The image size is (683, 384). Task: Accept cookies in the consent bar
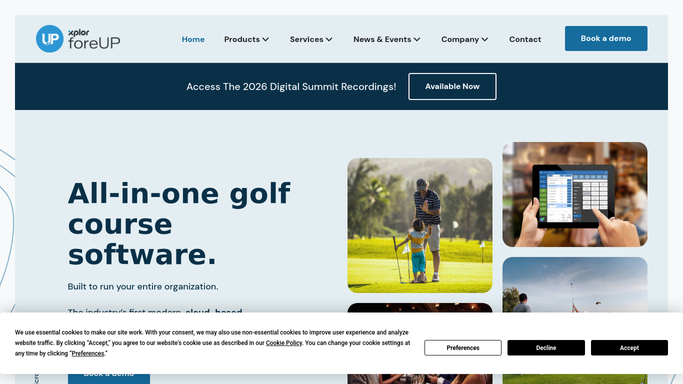[629, 348]
